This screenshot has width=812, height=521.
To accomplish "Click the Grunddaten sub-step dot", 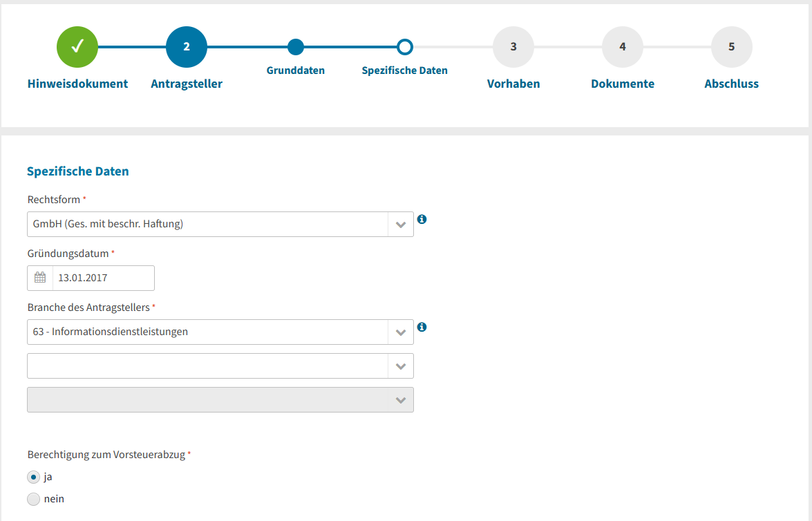I will [296, 47].
